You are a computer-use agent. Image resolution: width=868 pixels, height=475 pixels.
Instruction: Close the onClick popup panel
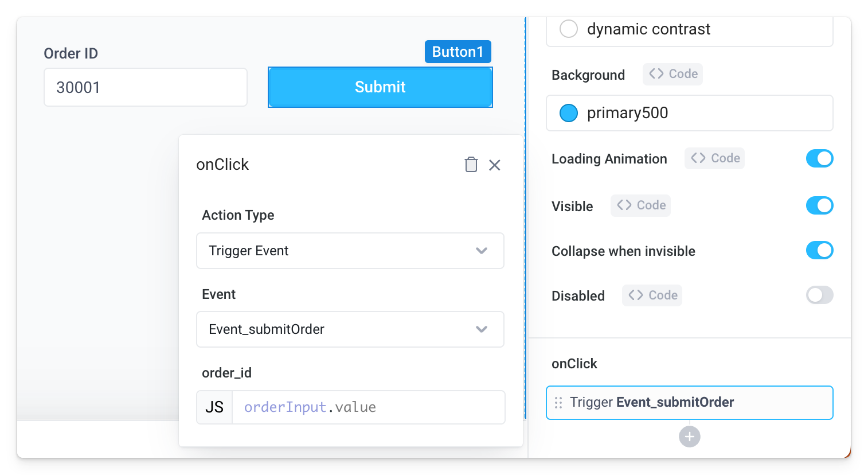(x=495, y=165)
